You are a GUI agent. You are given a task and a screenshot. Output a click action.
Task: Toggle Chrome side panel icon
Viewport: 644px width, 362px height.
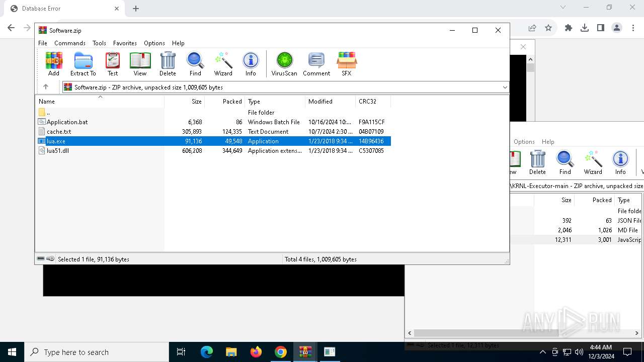point(601,28)
